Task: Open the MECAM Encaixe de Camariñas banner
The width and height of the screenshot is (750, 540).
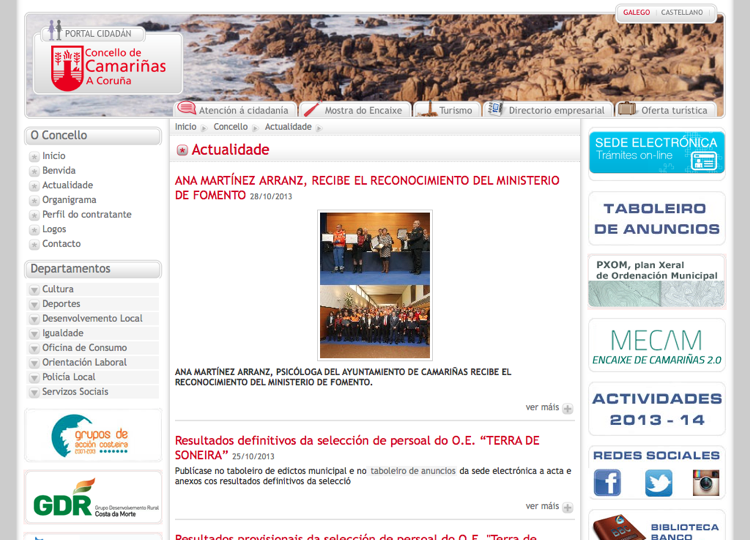Action: tap(657, 345)
